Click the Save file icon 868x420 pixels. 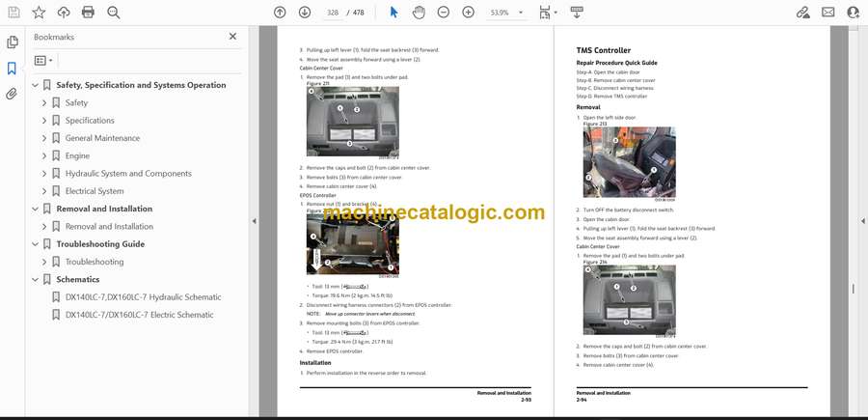point(14,13)
